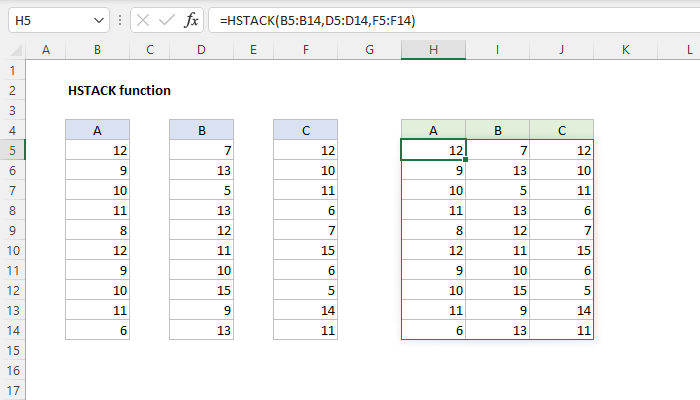Select row 13 header
Viewport: 700px width, 400px height.
pyautogui.click(x=12, y=310)
